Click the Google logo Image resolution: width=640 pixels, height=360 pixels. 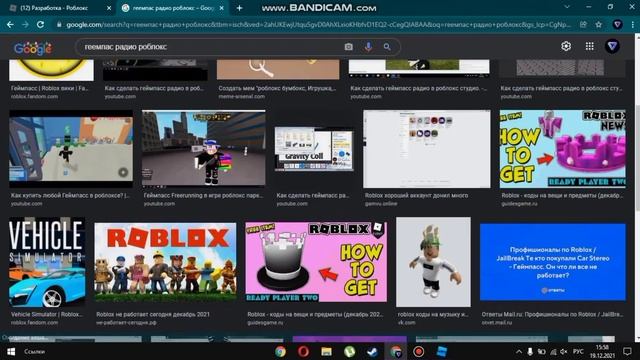tap(33, 48)
